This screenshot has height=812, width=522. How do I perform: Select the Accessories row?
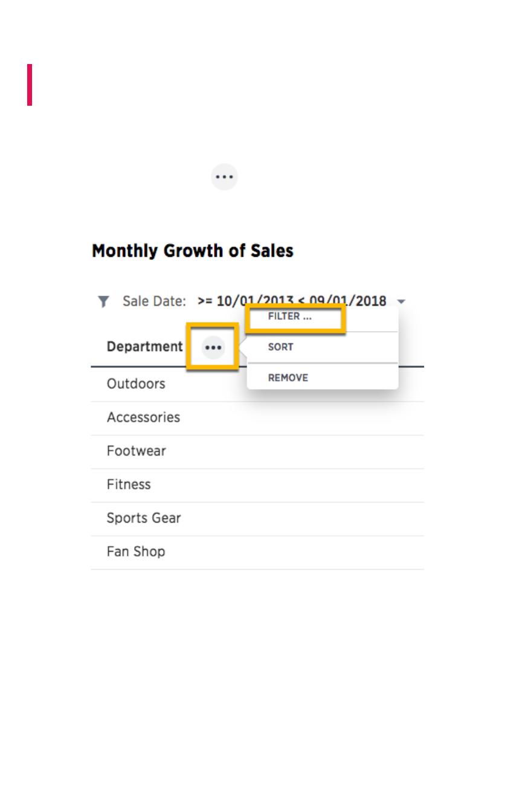tap(143, 417)
